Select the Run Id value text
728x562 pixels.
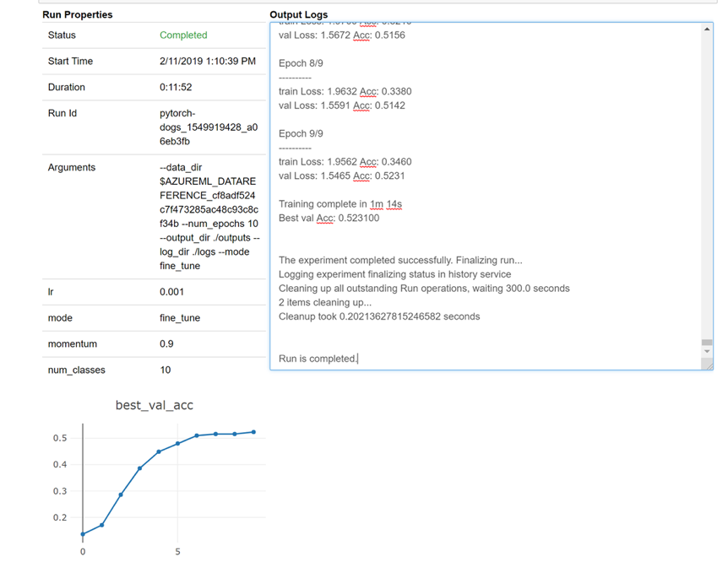tap(209, 127)
